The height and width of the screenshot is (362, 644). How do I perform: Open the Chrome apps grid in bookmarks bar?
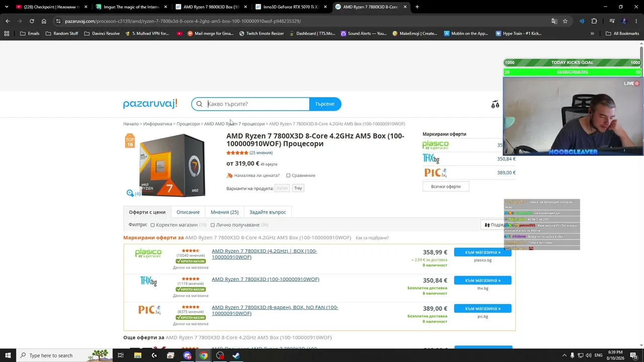7,34
